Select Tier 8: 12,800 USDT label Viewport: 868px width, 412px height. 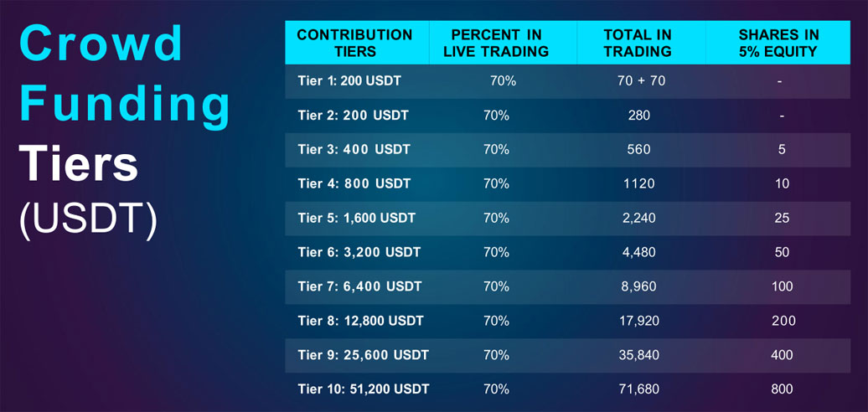[360, 321]
